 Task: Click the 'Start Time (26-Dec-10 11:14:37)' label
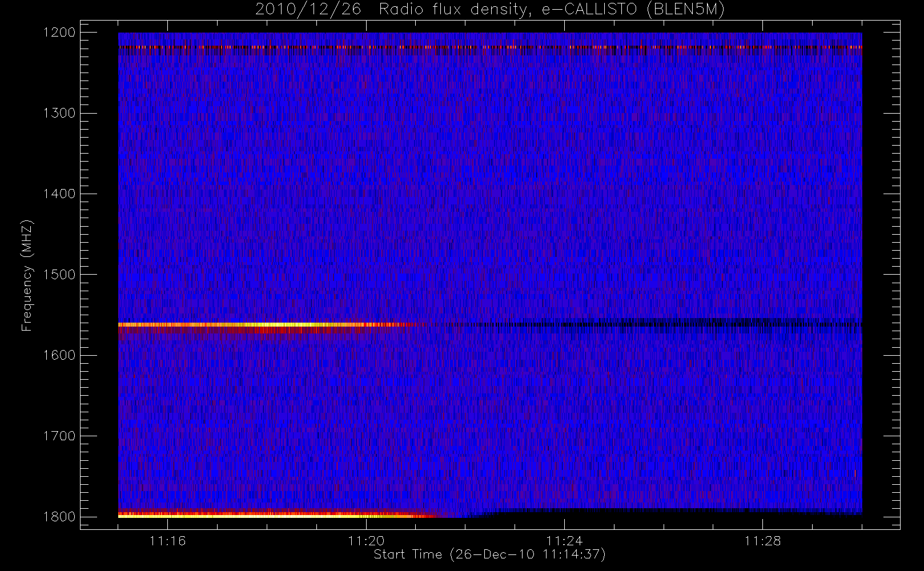click(489, 554)
